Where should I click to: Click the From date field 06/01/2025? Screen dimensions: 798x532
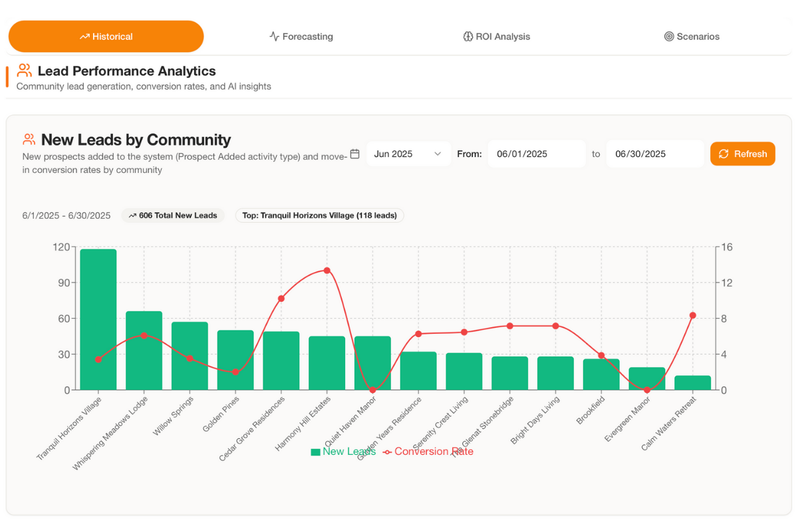pyautogui.click(x=537, y=154)
